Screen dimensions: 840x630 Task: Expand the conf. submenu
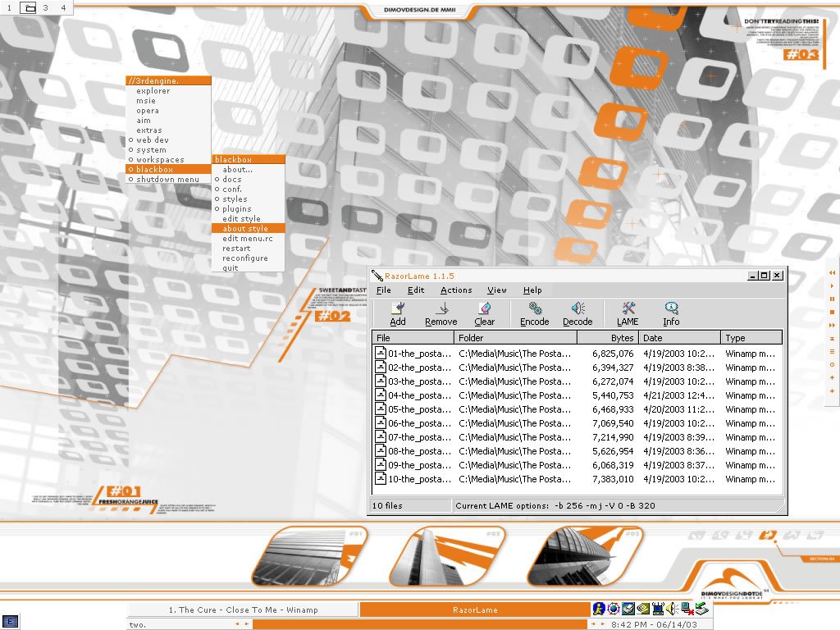pyautogui.click(x=248, y=189)
